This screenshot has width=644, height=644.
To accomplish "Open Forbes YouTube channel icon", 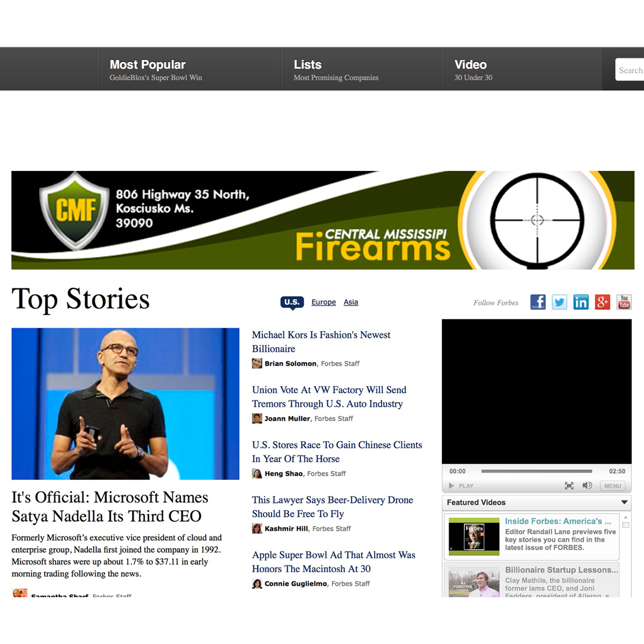I will (x=624, y=302).
